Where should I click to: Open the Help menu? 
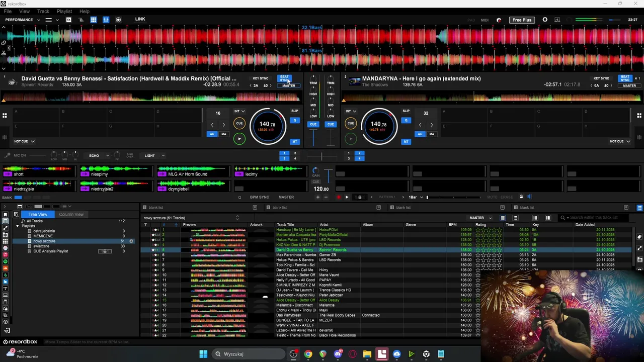(84, 11)
